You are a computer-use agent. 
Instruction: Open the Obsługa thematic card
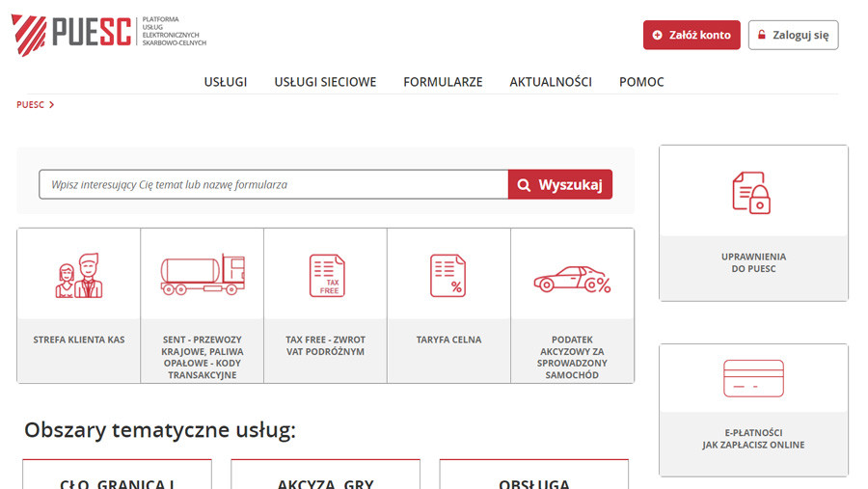pos(534,474)
